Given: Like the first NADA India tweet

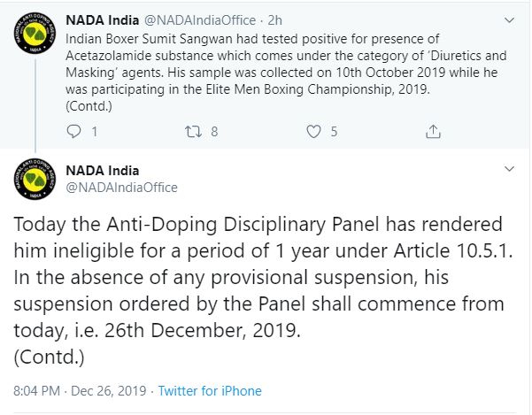Looking at the screenshot, I should [313, 132].
